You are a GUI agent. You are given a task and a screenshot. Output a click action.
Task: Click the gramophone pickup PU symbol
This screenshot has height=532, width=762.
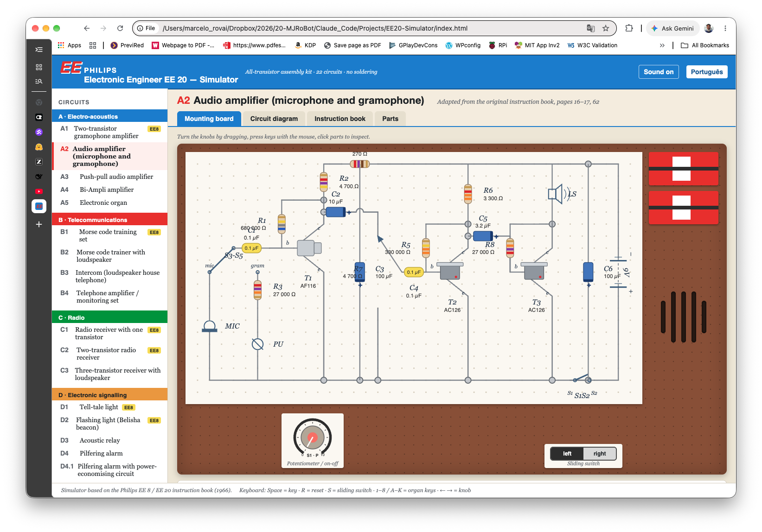point(257,344)
